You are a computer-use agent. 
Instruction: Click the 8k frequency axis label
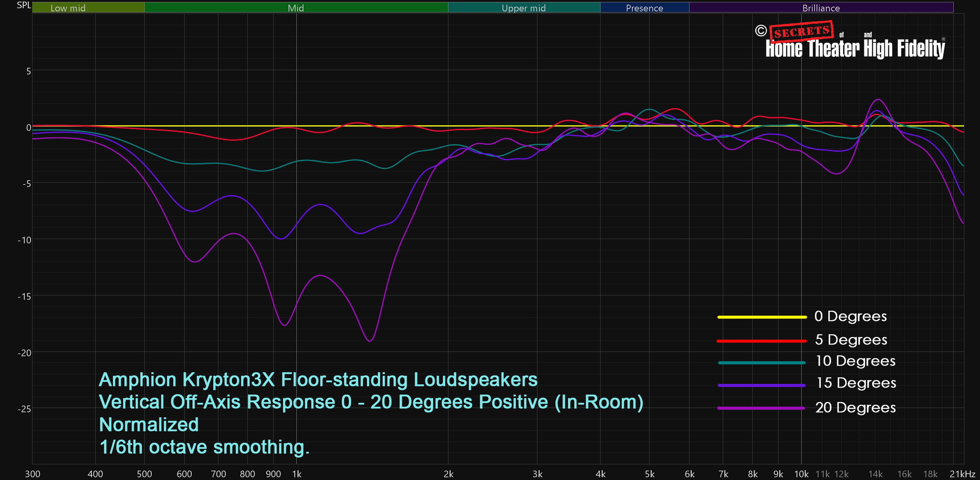coord(753,474)
